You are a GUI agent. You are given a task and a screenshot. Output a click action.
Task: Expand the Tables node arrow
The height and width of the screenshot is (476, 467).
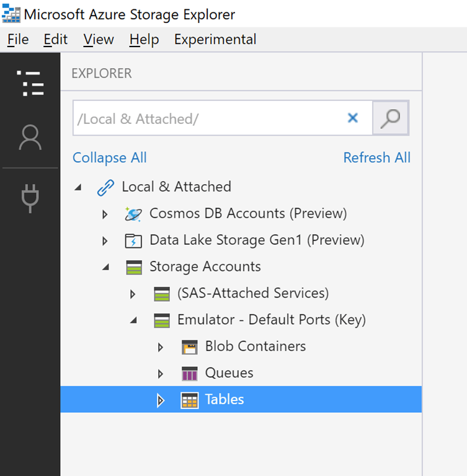tap(161, 400)
